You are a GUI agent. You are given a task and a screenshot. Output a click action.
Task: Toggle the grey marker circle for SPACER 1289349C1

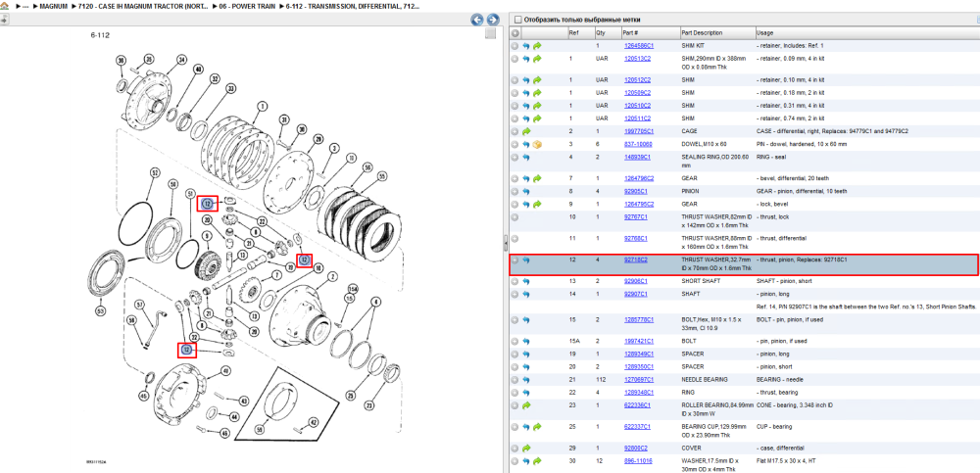coord(515,355)
